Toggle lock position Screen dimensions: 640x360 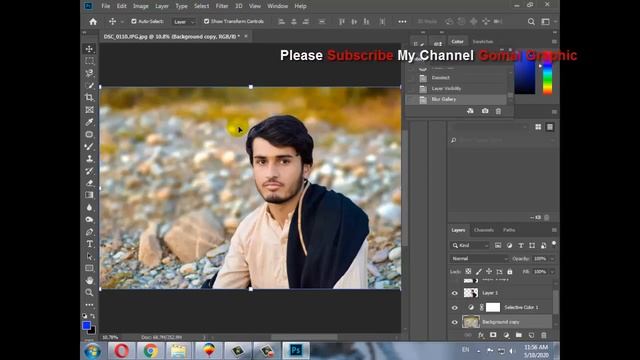(x=489, y=271)
